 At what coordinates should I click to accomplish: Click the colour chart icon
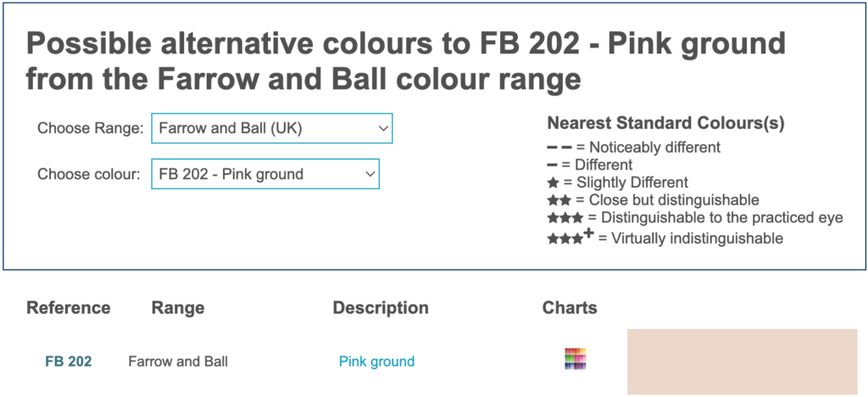click(576, 359)
